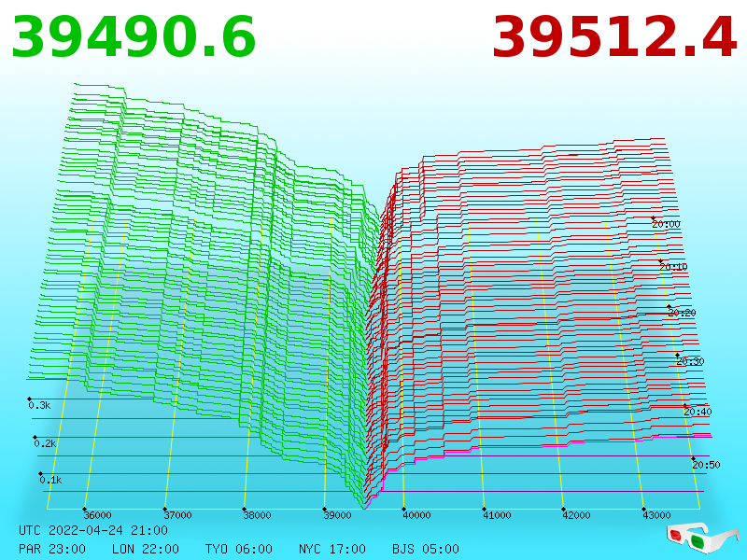Click the 0.1k volume axis label
The width and height of the screenshot is (747, 560).
[x=50, y=480]
